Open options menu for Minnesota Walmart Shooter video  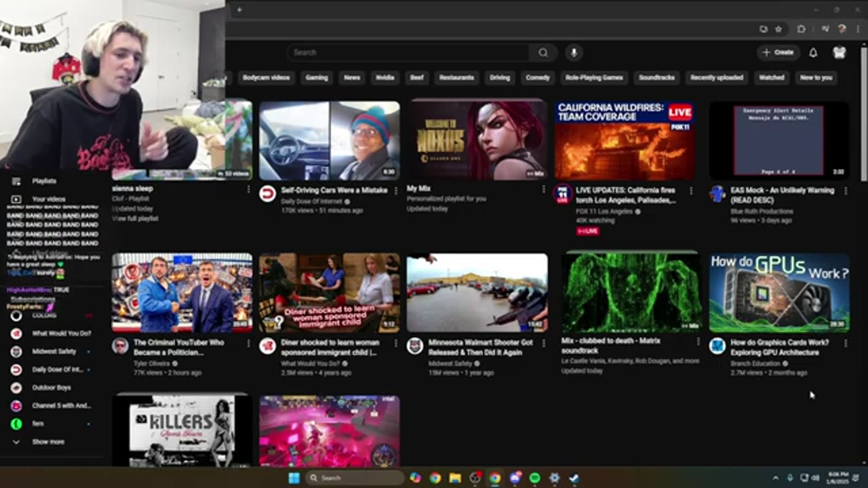pos(543,344)
